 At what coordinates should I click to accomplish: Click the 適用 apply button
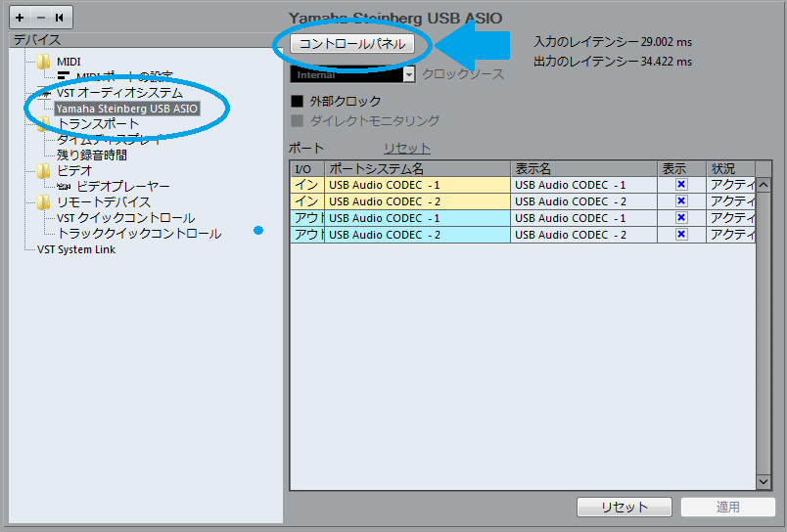(x=727, y=507)
